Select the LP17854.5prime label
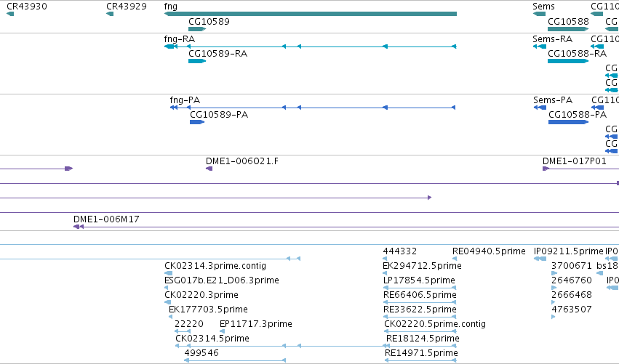 point(419,280)
